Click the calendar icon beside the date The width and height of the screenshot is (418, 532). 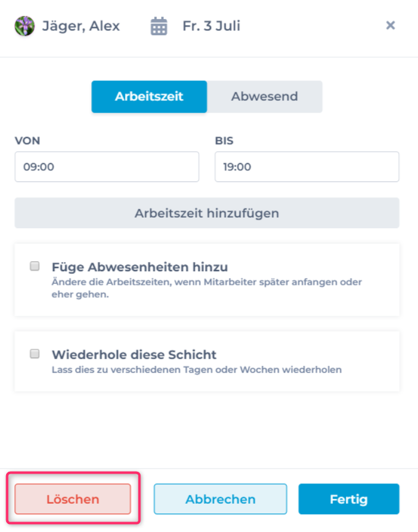(x=159, y=26)
